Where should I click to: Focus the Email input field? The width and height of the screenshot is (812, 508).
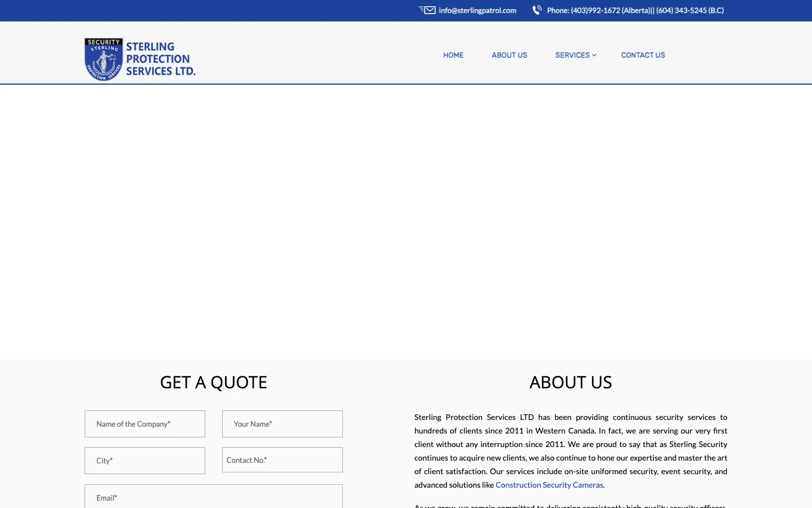tap(214, 497)
